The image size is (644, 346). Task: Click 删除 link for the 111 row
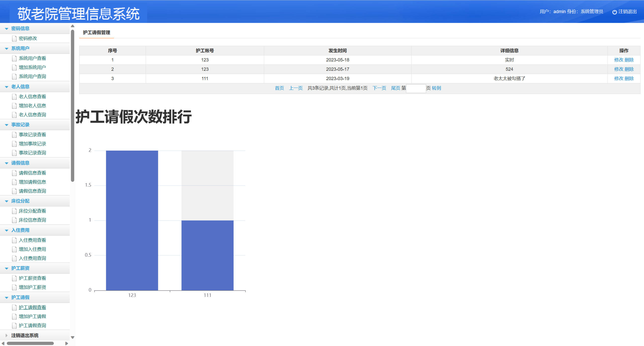pos(629,79)
